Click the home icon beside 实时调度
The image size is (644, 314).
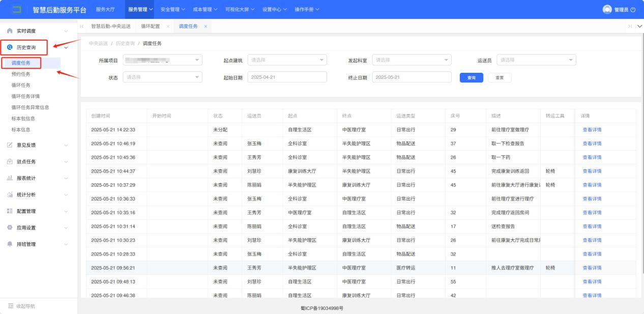10,31
